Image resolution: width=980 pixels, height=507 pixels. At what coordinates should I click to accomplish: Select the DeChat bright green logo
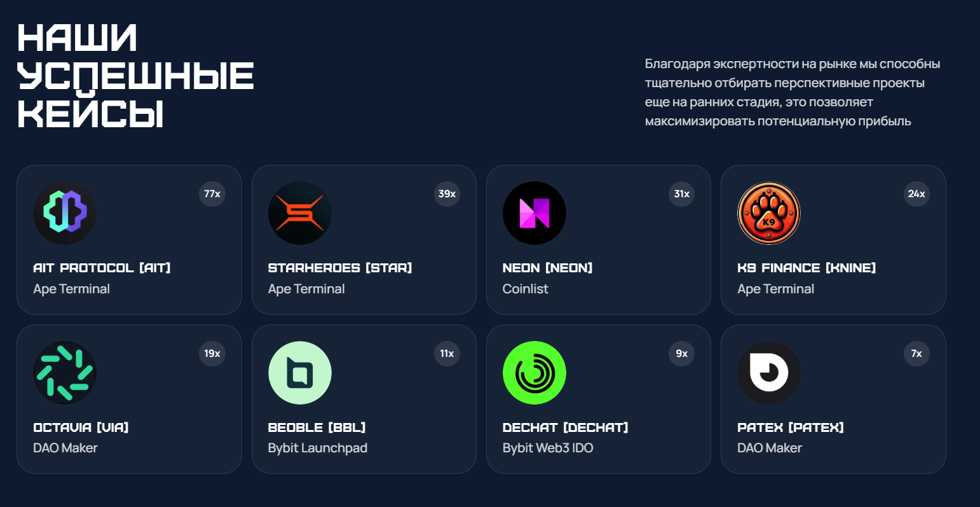tap(534, 373)
